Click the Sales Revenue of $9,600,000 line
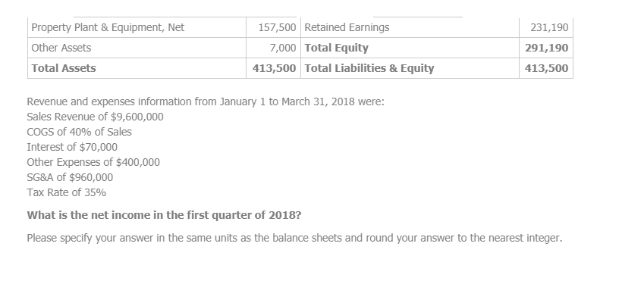This screenshot has width=644, height=284. 96,117
